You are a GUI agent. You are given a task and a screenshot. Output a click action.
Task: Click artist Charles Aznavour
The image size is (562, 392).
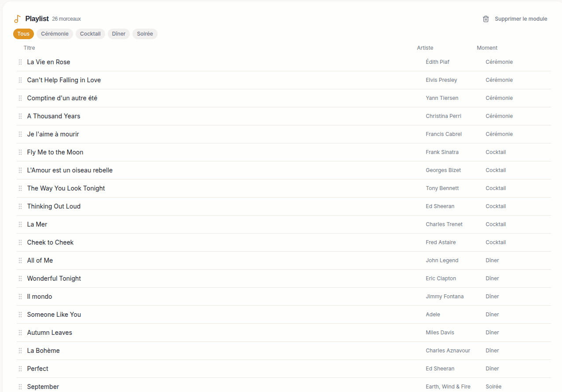click(x=448, y=351)
